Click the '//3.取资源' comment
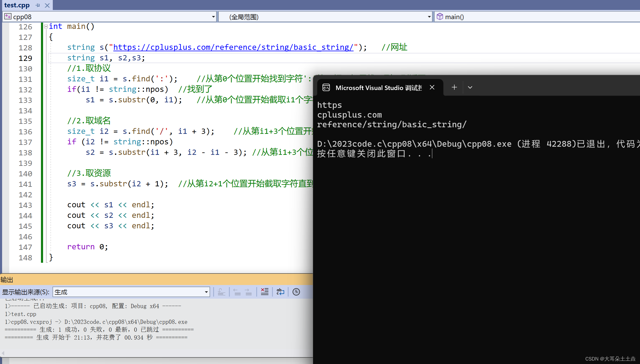 pyautogui.click(x=89, y=173)
